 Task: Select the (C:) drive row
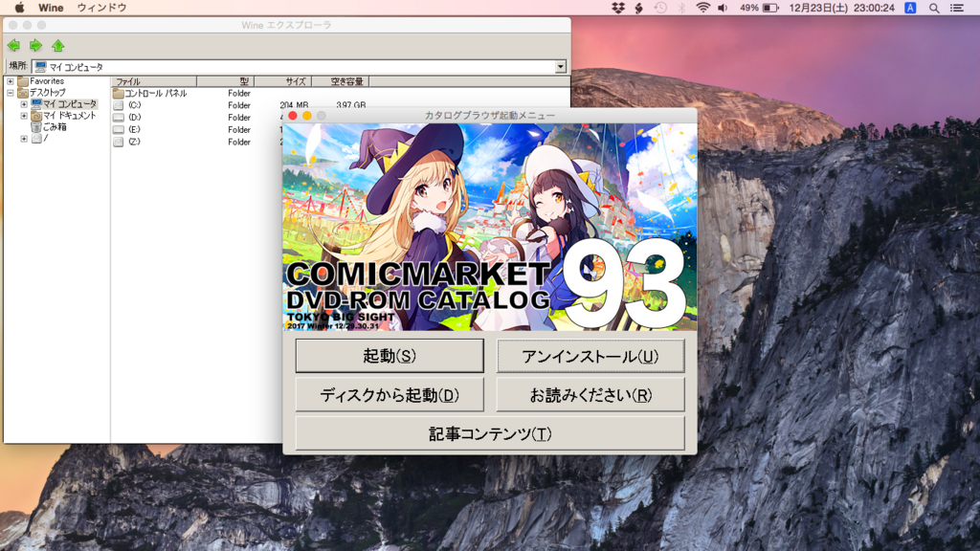coord(134,105)
